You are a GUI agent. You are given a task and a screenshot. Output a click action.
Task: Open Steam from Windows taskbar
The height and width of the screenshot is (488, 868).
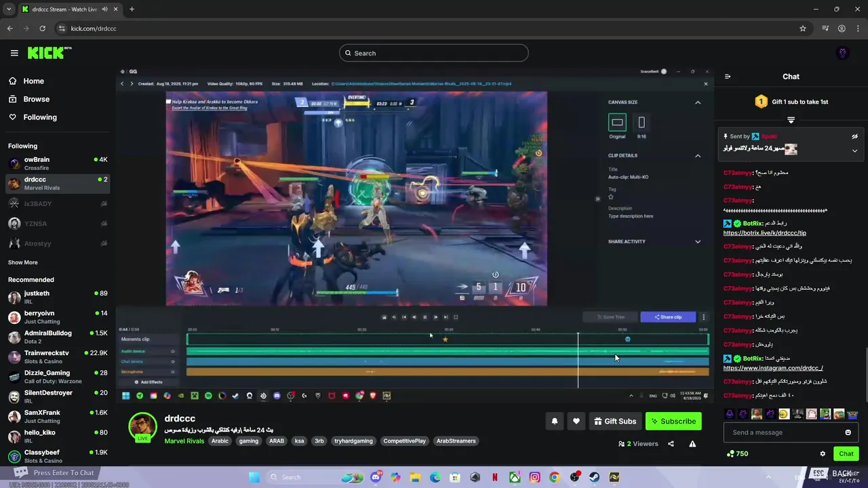point(594,477)
